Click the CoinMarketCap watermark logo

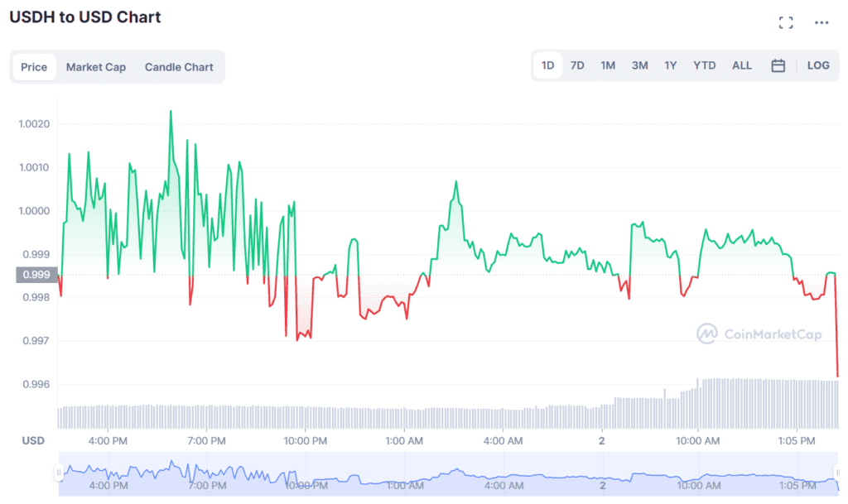coord(759,334)
